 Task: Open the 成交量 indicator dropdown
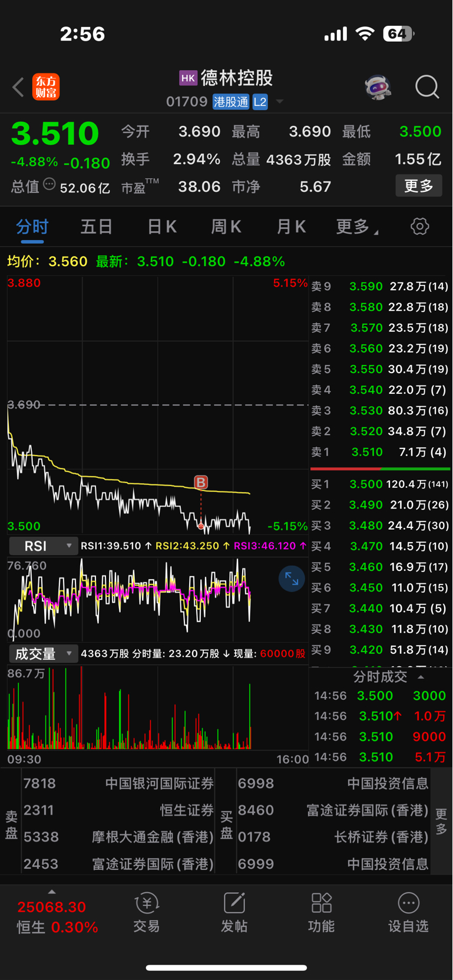44,653
